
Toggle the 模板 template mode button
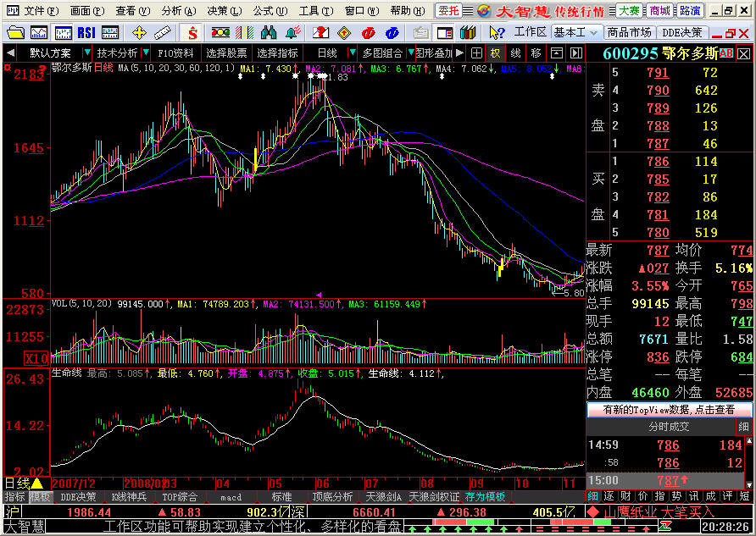40,496
